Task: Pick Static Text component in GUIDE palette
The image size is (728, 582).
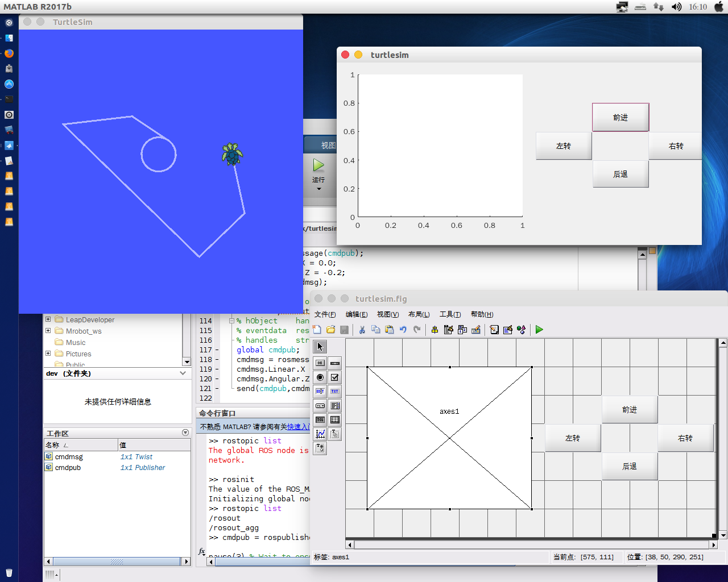Action: coord(335,391)
